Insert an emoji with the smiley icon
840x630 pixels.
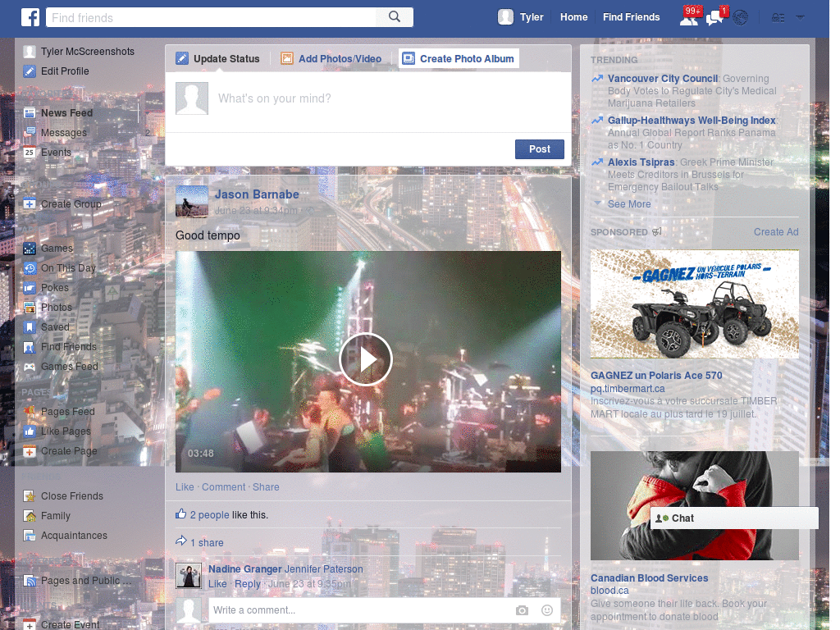click(x=546, y=610)
